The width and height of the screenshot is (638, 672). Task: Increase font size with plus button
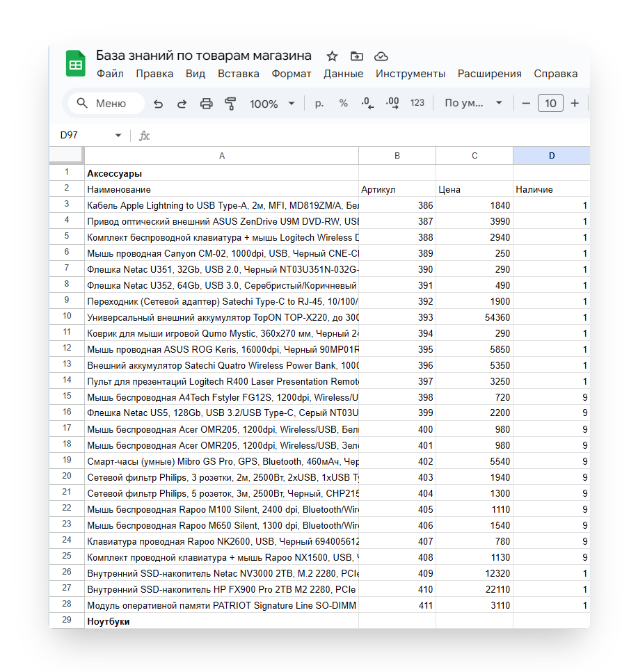point(575,103)
